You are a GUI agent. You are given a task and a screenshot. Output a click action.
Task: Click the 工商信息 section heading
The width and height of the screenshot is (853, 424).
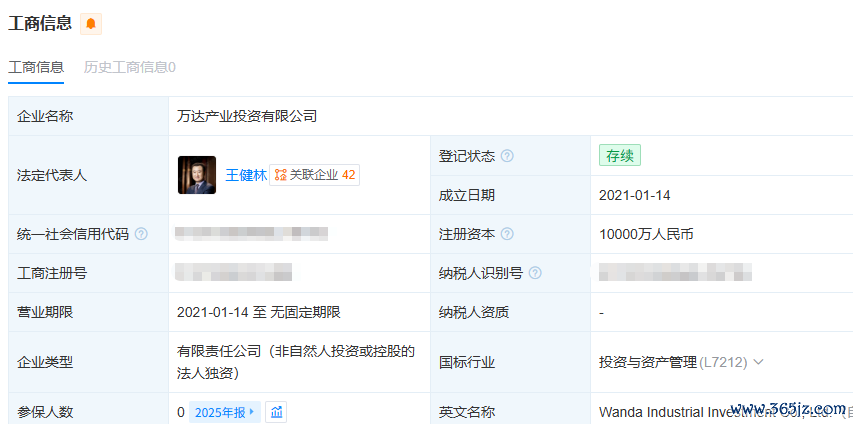pos(40,23)
